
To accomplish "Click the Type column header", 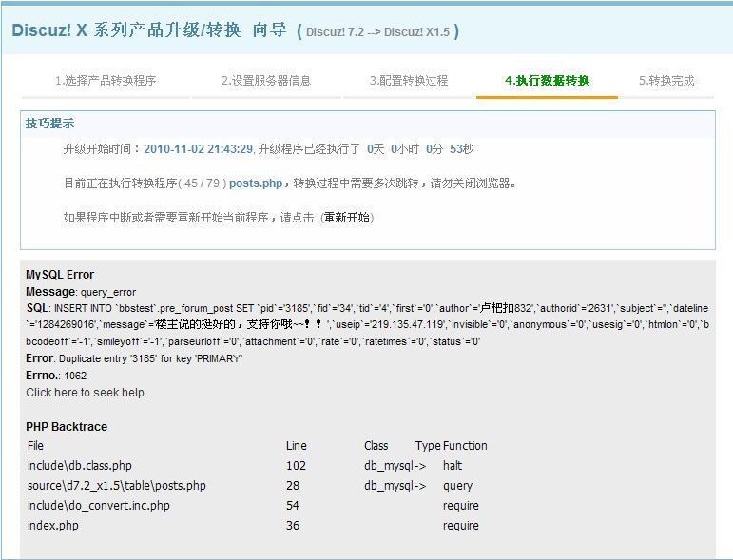I will 428,446.
